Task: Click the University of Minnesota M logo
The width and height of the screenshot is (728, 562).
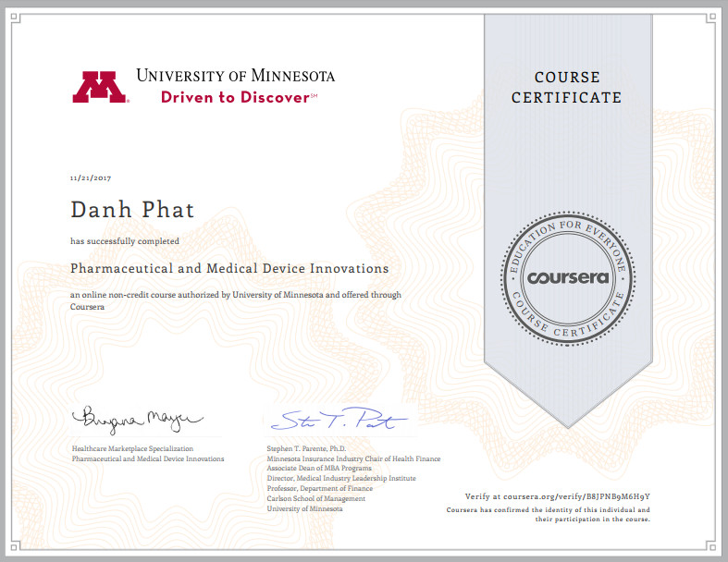Action: coord(100,87)
